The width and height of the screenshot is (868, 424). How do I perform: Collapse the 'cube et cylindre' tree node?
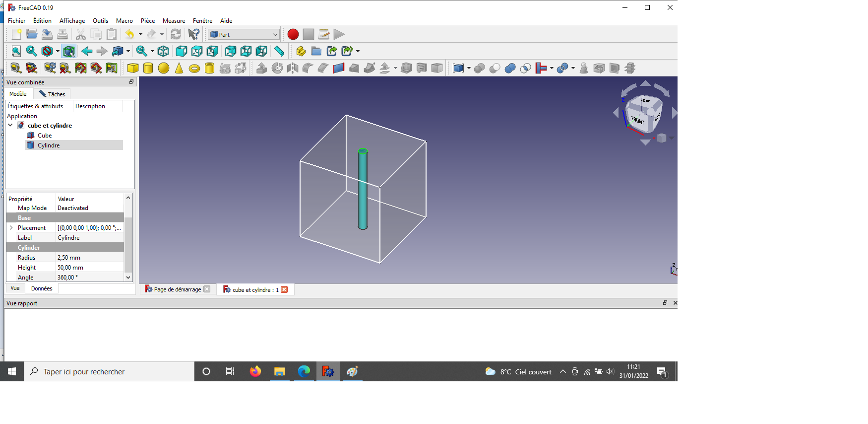(x=10, y=126)
